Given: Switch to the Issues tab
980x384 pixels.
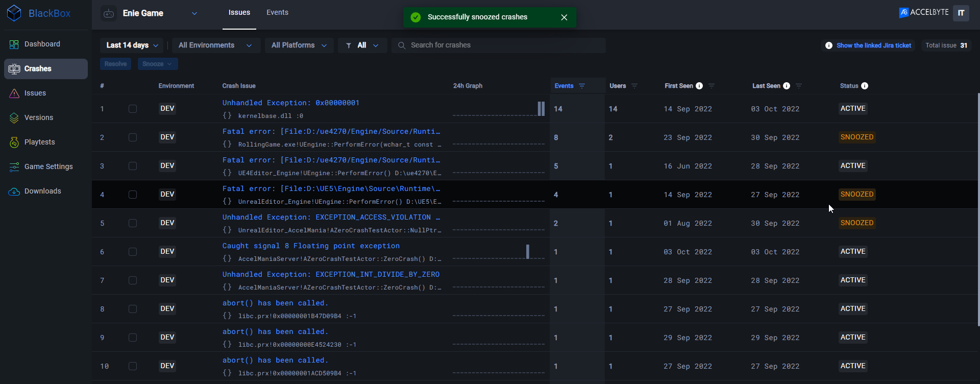Looking at the screenshot, I should (239, 13).
